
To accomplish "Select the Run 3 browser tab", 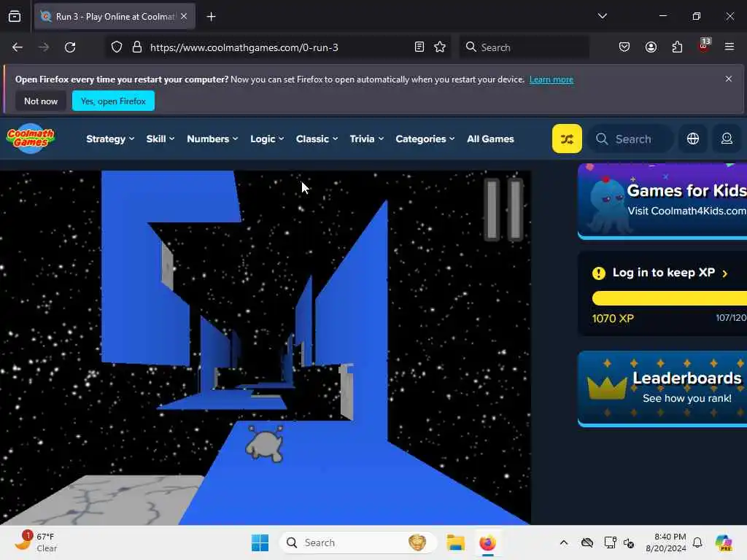I will coord(115,17).
